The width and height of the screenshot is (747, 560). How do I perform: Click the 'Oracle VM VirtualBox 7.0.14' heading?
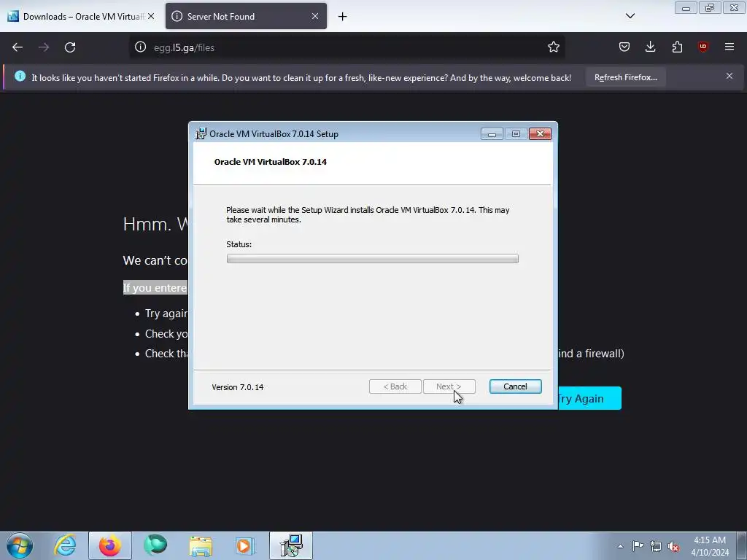pos(270,162)
